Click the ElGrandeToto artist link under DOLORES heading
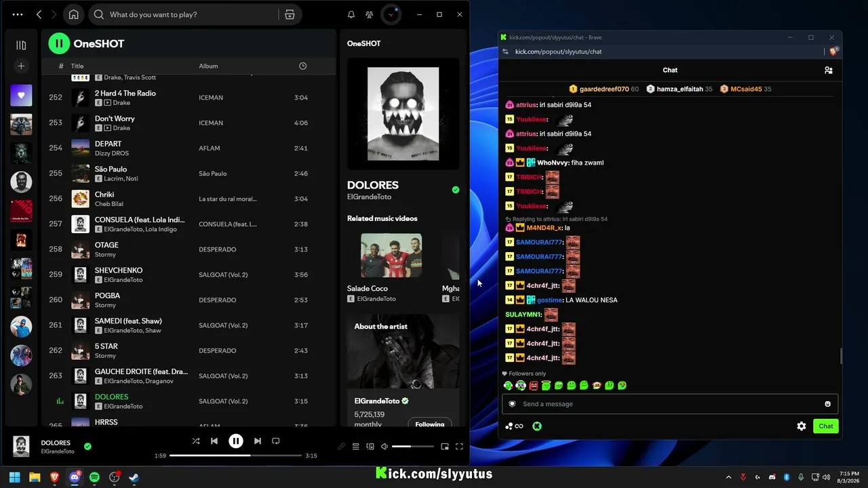This screenshot has width=868, height=488. 369,197
